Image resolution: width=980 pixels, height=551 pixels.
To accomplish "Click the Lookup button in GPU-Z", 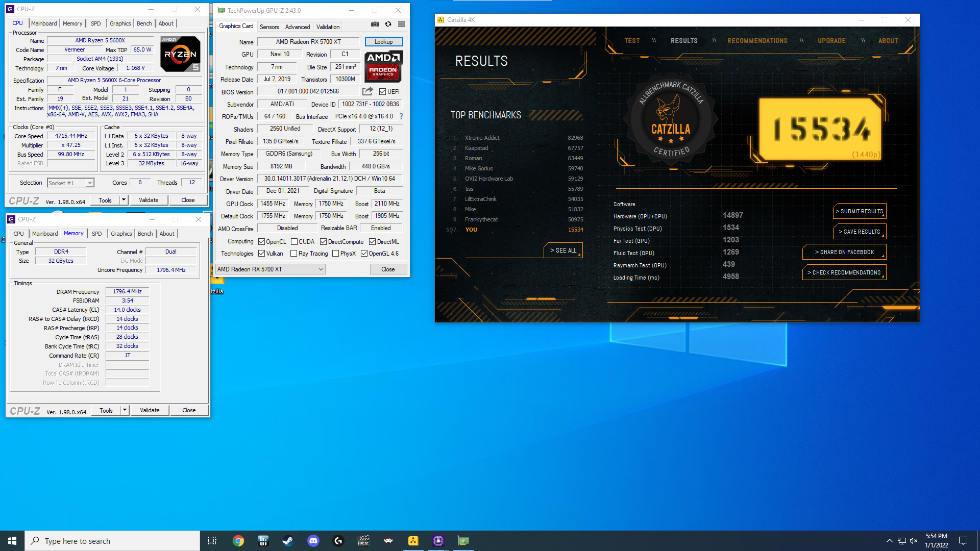I will tap(384, 42).
